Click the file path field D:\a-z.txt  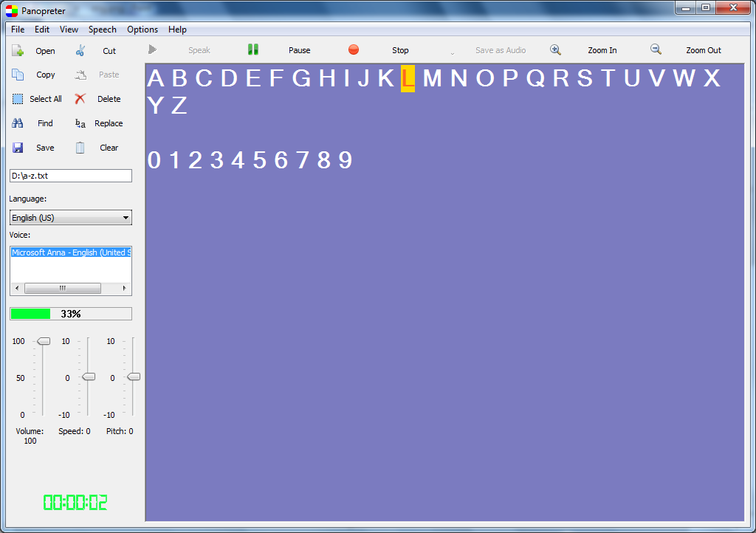(71, 176)
